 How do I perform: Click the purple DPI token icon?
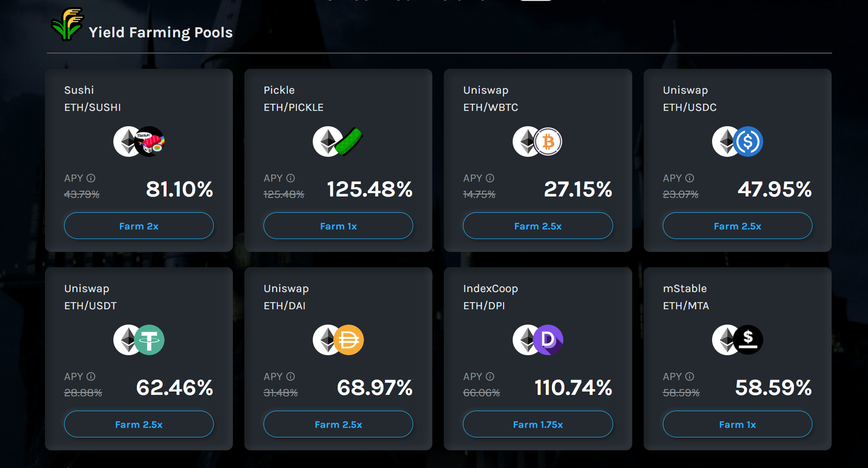(x=548, y=340)
